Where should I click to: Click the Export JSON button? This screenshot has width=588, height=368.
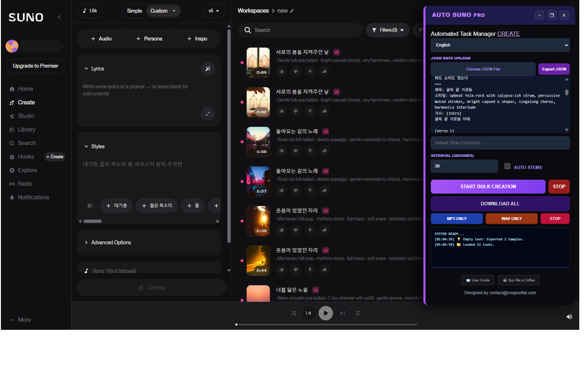554,69
